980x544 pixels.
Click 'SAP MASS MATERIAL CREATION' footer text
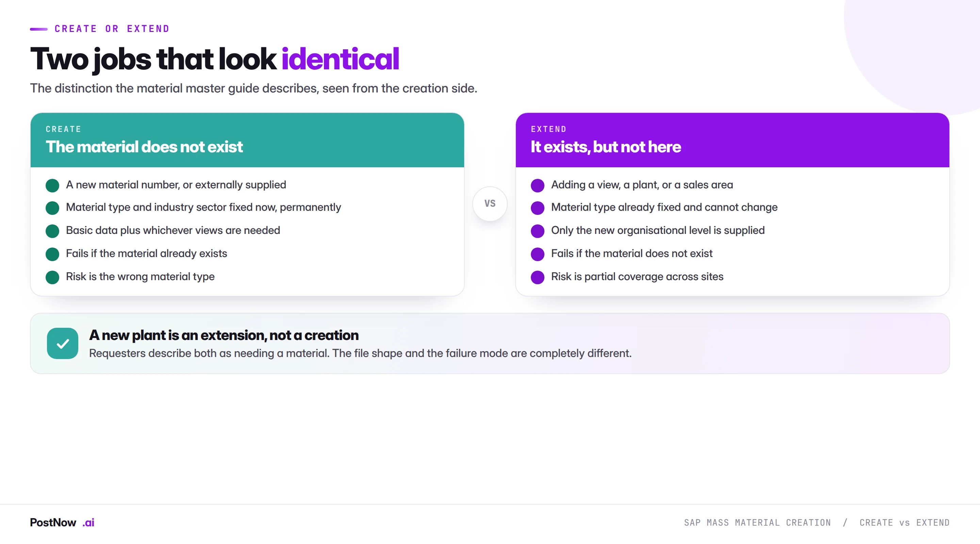(x=757, y=523)
